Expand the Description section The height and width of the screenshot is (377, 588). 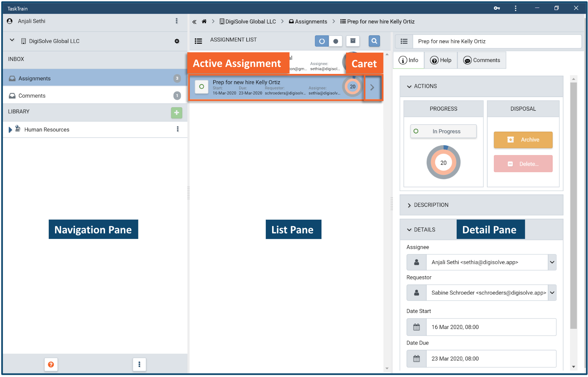(x=481, y=205)
